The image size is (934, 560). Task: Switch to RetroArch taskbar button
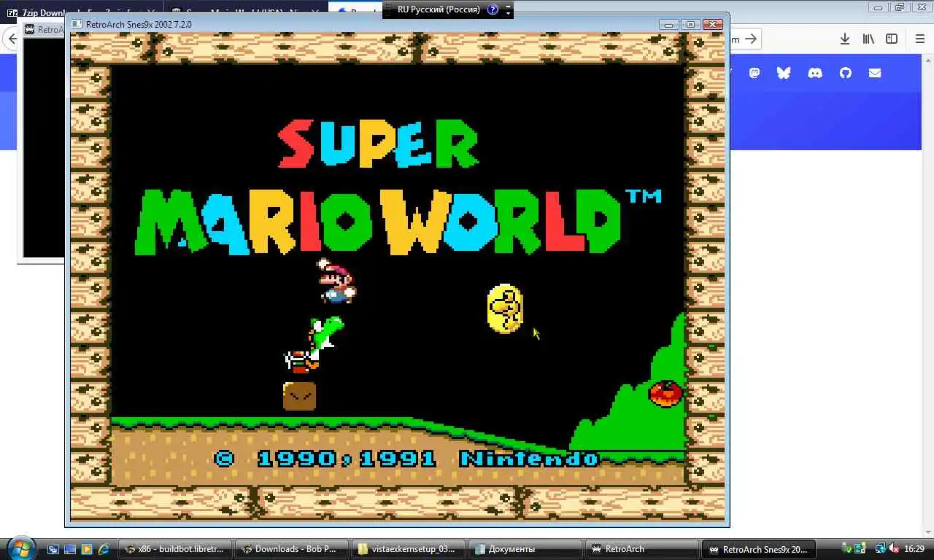point(643,549)
